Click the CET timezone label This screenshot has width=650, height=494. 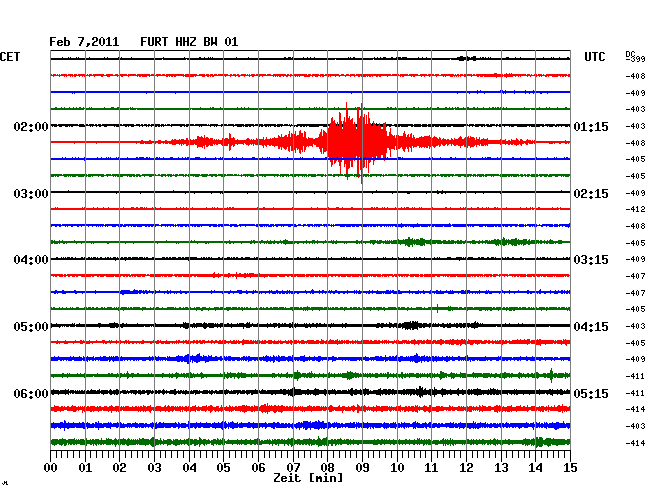tap(10, 57)
